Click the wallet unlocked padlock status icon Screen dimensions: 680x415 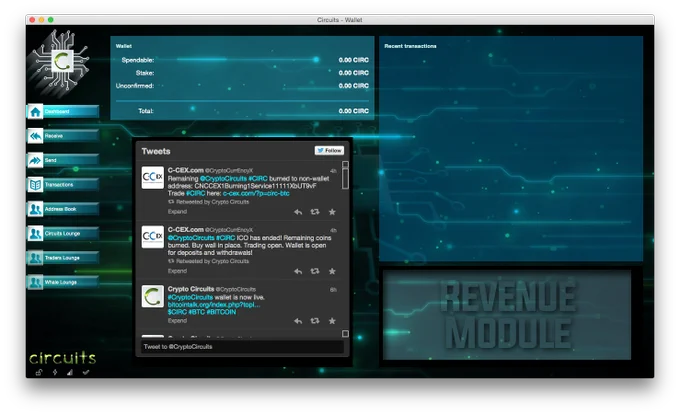39,372
